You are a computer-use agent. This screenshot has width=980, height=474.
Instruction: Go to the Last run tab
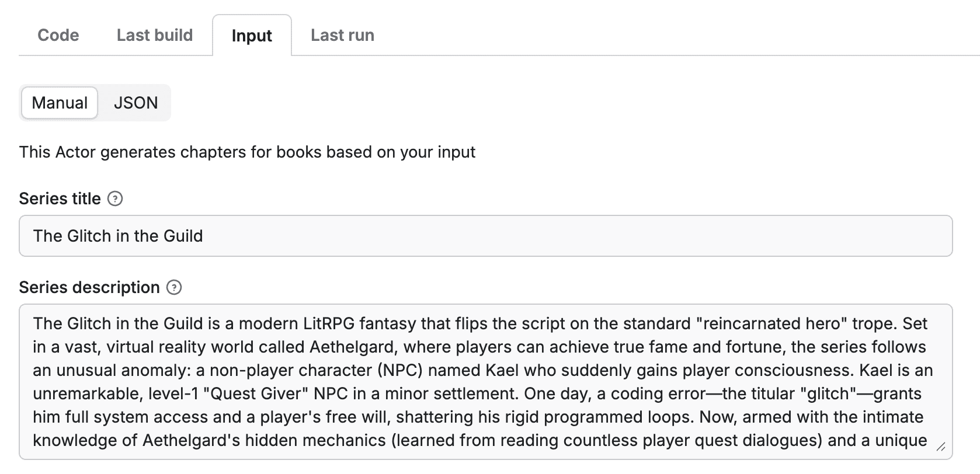point(342,35)
